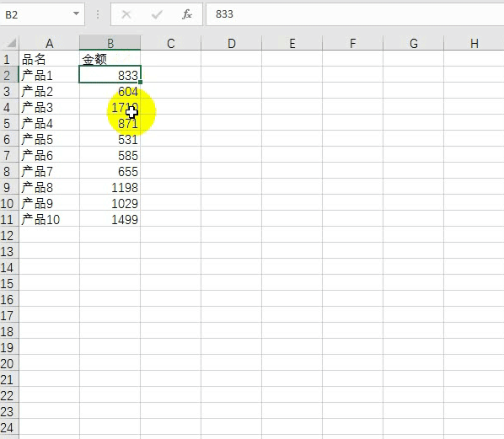Viewport: 504px width, 439px height.
Task: Click cell 产品2
Action: [49, 91]
